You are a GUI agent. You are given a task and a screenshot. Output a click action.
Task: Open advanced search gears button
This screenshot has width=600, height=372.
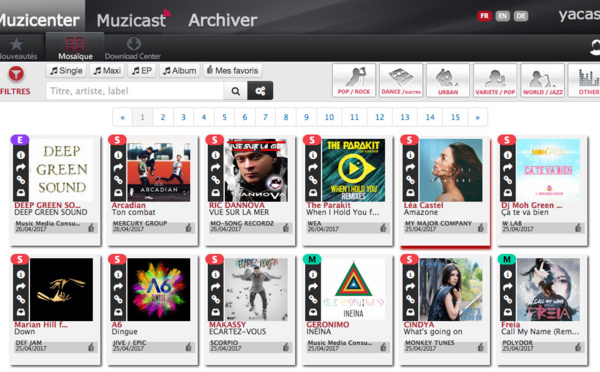(260, 91)
